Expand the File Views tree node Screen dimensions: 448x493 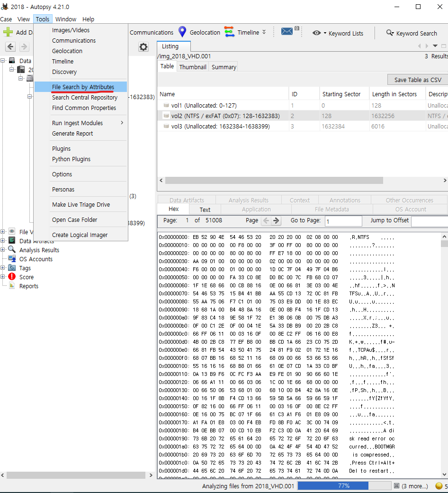2,232
